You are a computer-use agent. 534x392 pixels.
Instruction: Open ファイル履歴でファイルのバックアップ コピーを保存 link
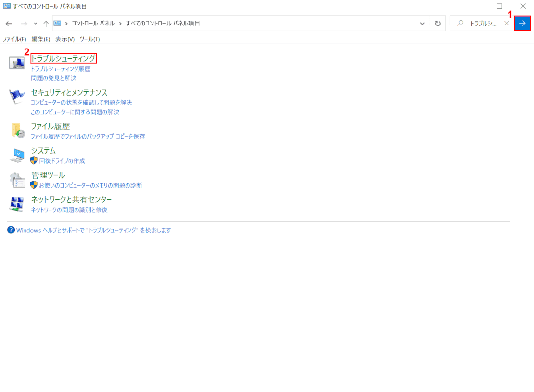click(x=88, y=136)
